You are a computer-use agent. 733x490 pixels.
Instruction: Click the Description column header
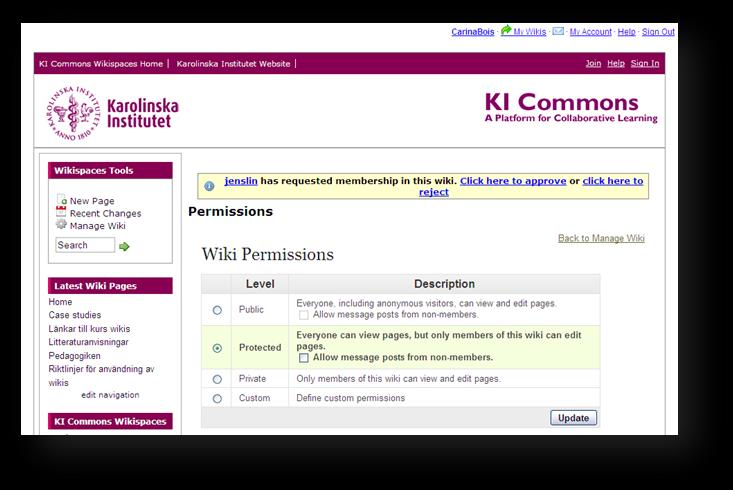(445, 284)
